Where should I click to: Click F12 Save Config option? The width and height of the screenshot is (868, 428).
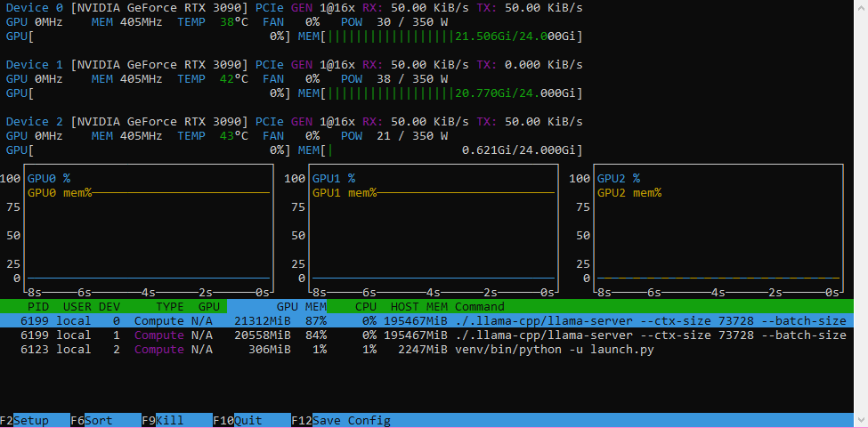click(x=341, y=421)
